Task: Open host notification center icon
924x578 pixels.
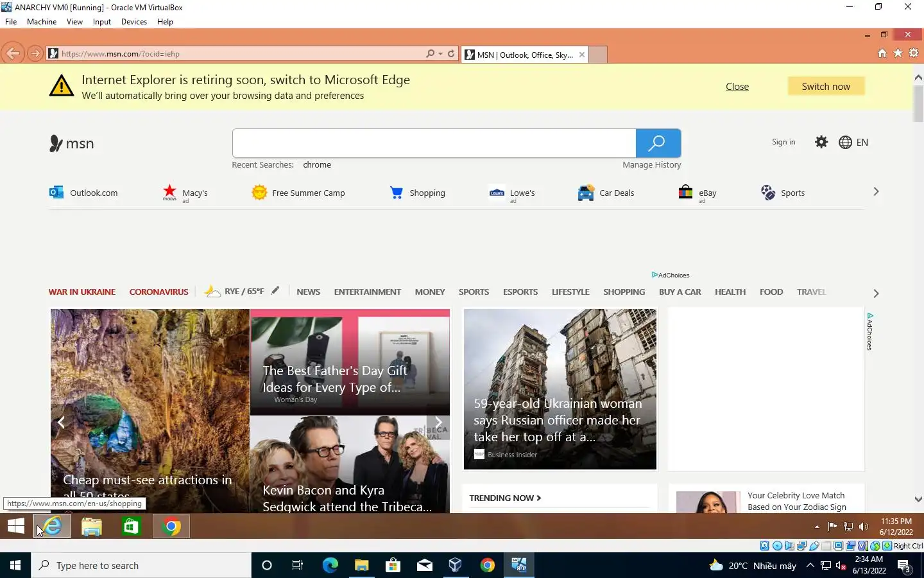Action: (904, 566)
